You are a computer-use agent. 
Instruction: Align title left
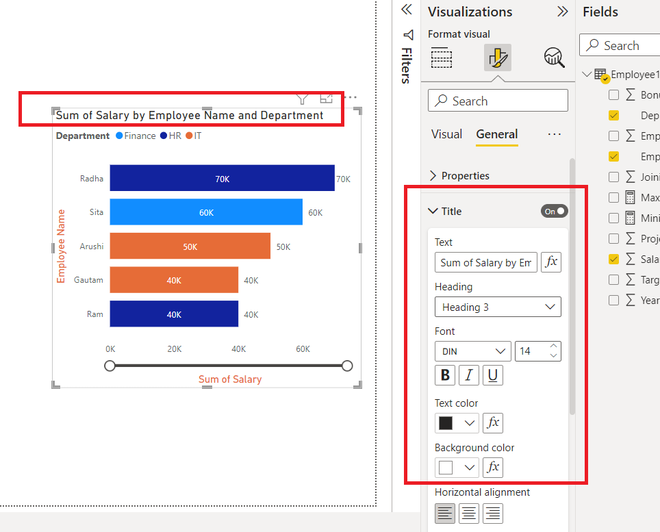point(445,513)
